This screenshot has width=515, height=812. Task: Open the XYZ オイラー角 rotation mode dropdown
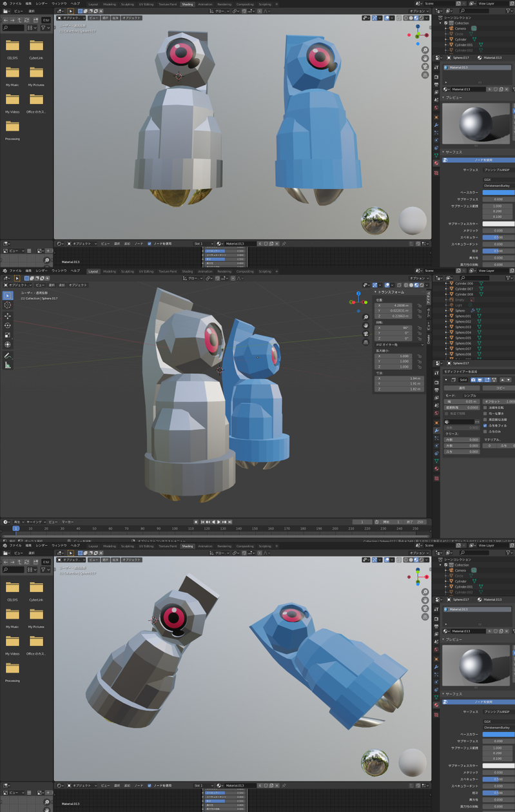tap(400, 345)
